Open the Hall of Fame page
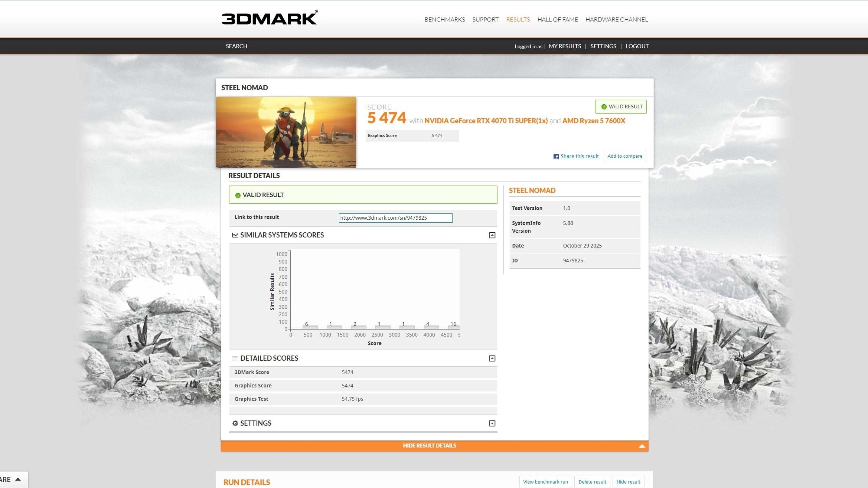The width and height of the screenshot is (868, 488). coord(558,20)
